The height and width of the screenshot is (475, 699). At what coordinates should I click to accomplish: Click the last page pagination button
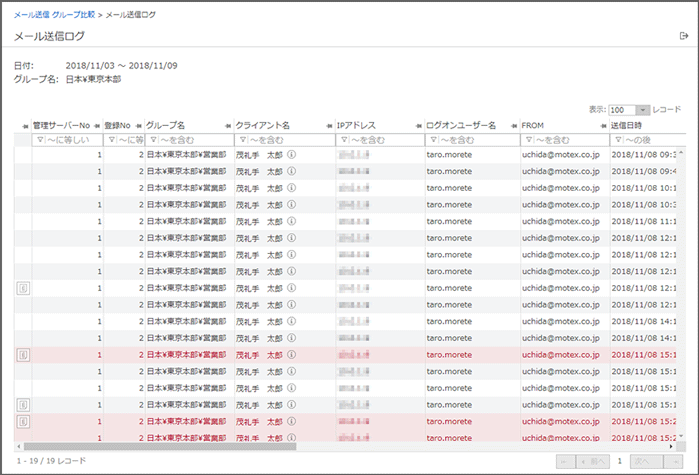tap(674, 462)
